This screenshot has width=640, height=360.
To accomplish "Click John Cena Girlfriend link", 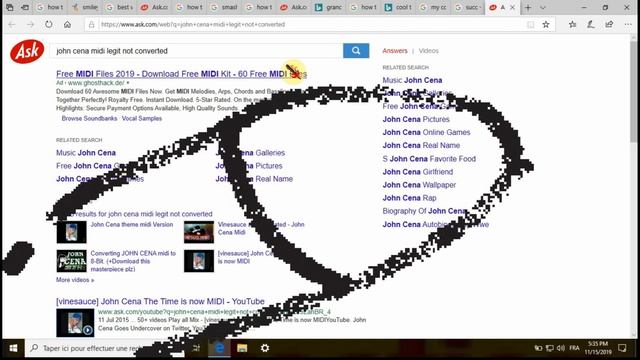I will tap(418, 172).
